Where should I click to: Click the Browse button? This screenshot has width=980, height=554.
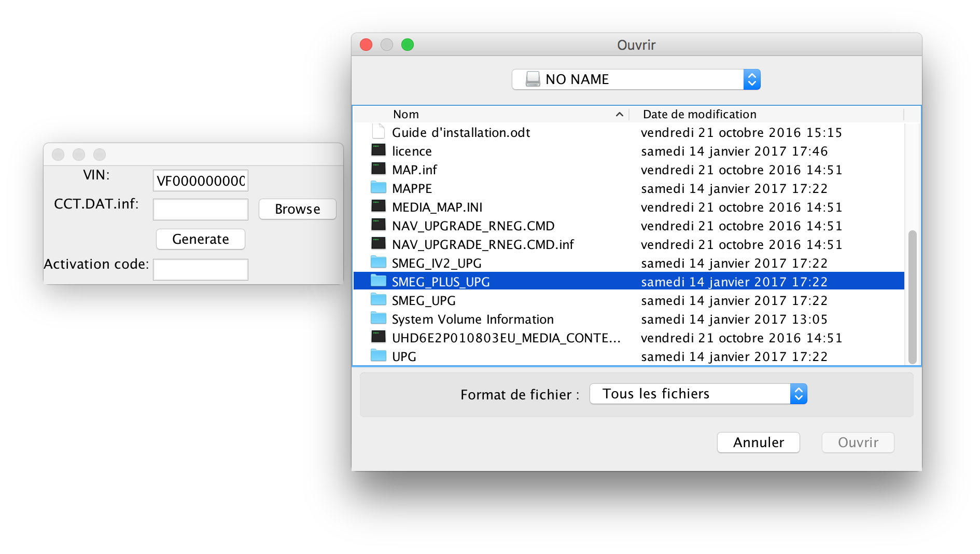(x=297, y=209)
